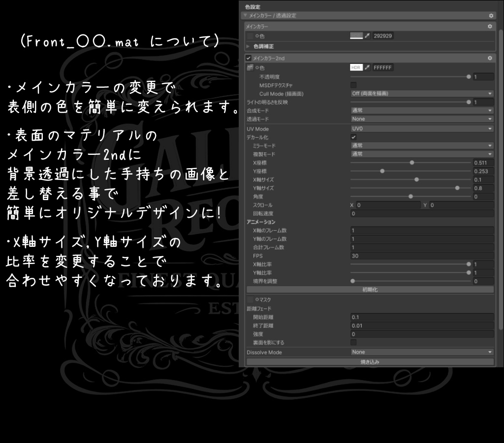Click the 不透明度 slider handle
504x443 pixels.
click(x=468, y=76)
